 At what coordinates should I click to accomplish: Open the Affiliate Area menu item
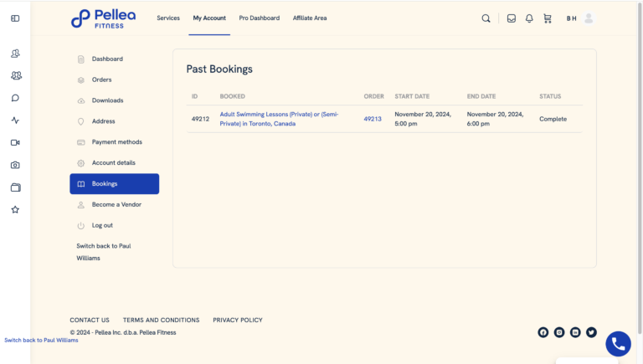coord(310,18)
